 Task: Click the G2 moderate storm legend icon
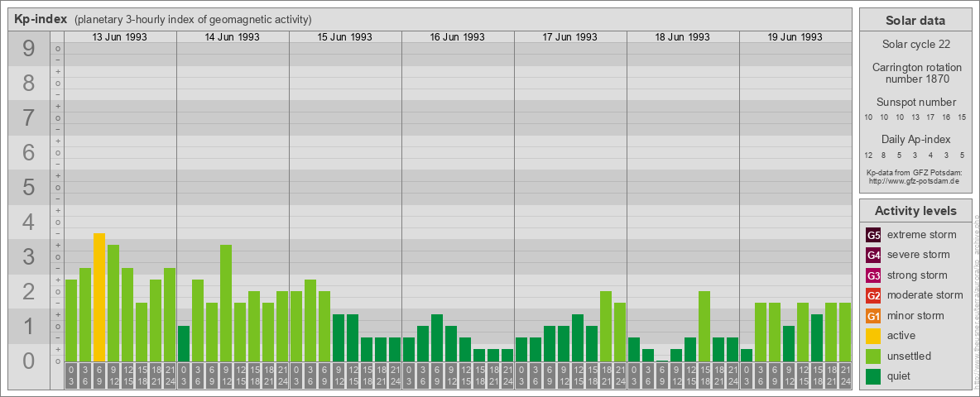coord(873,295)
